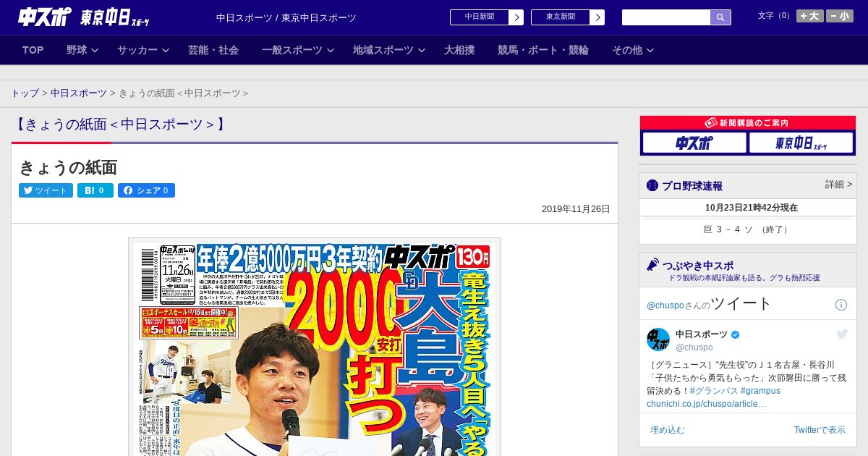The height and width of the screenshot is (456, 868).
Task: Click the Twitter info circle icon
Action: [x=841, y=305]
